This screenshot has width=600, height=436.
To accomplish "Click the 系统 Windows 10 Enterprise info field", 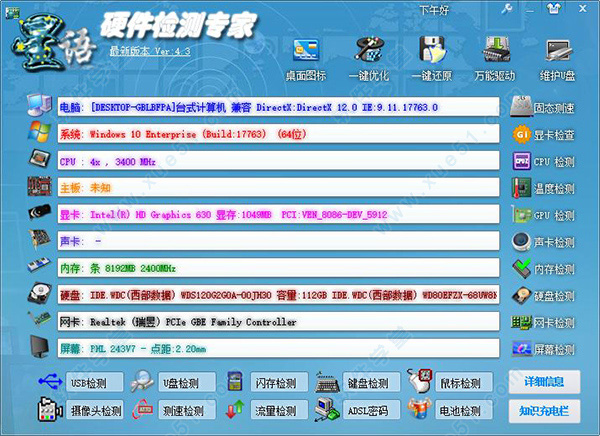I will [278, 134].
